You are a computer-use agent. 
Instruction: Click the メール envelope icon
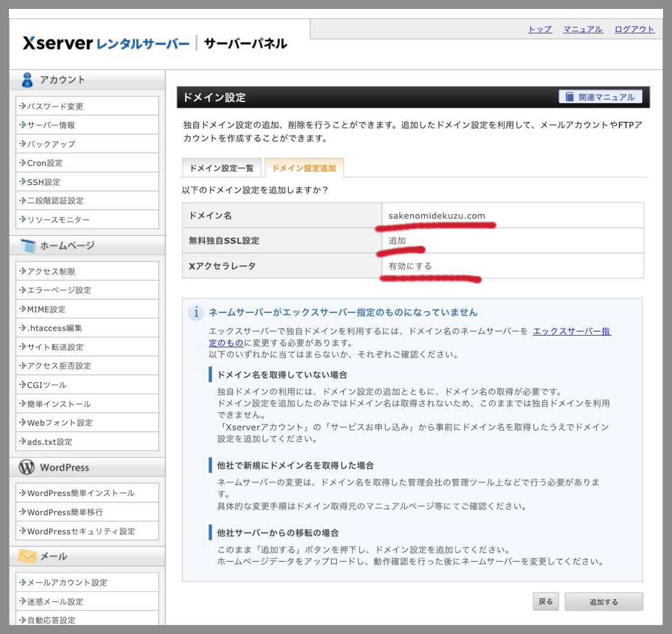coord(27,556)
